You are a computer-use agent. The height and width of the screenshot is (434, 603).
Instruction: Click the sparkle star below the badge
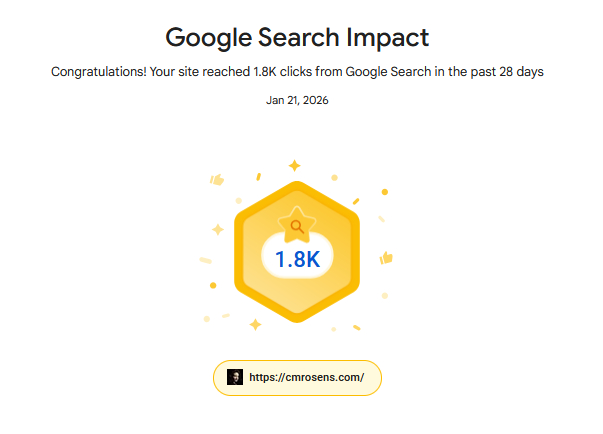[x=255, y=324]
